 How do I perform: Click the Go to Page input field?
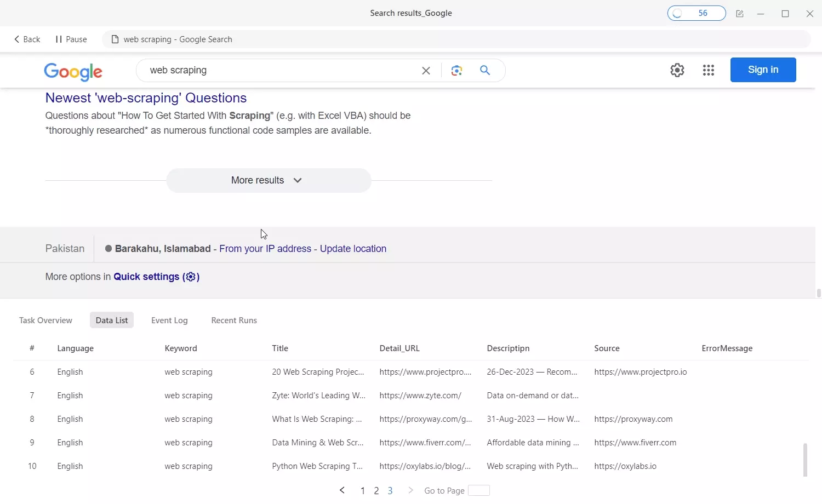(478, 490)
